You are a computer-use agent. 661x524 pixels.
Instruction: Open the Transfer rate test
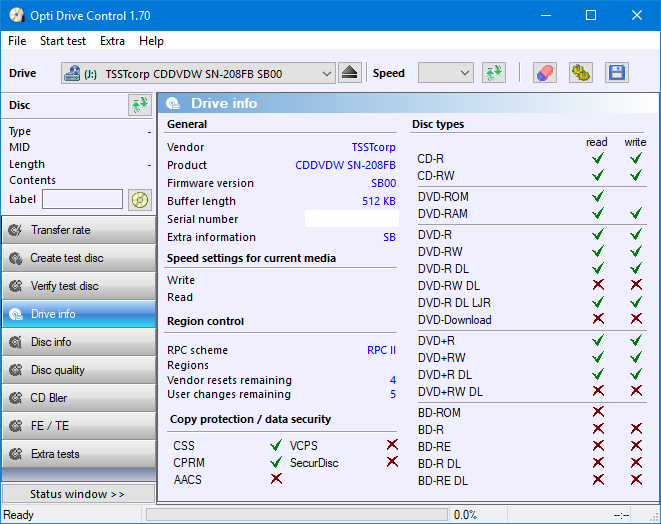point(79,230)
